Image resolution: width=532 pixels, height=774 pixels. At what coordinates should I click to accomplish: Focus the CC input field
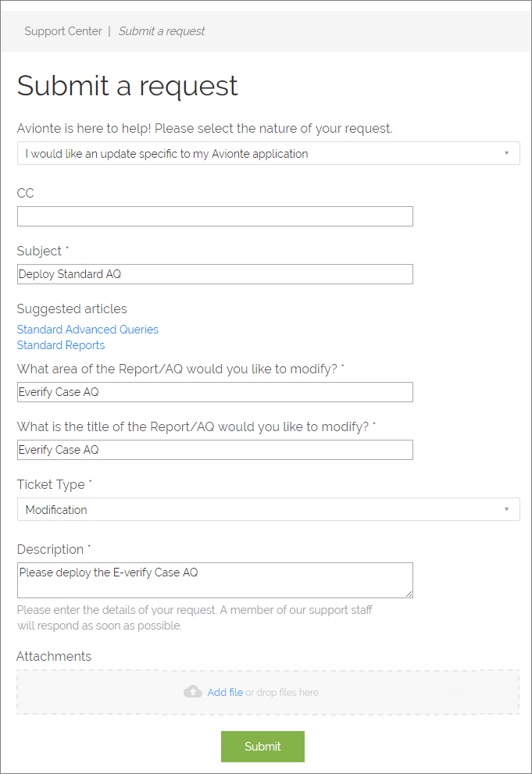[x=215, y=216]
